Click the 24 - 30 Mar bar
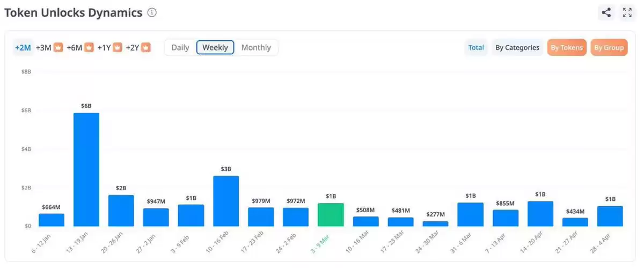The image size is (644, 268). coord(436,223)
